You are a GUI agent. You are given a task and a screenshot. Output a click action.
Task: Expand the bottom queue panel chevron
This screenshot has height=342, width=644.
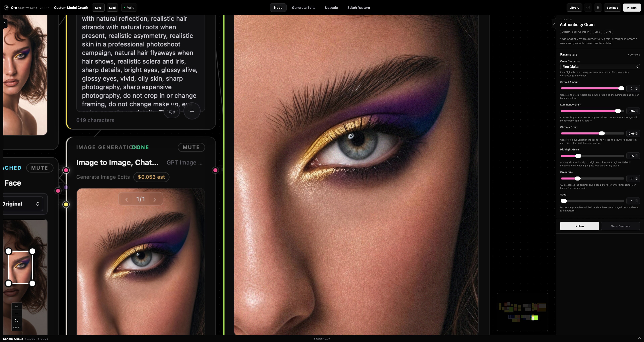639,338
